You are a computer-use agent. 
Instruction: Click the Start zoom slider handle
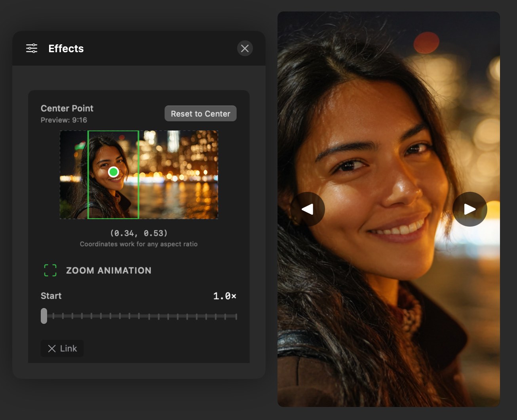(x=44, y=316)
